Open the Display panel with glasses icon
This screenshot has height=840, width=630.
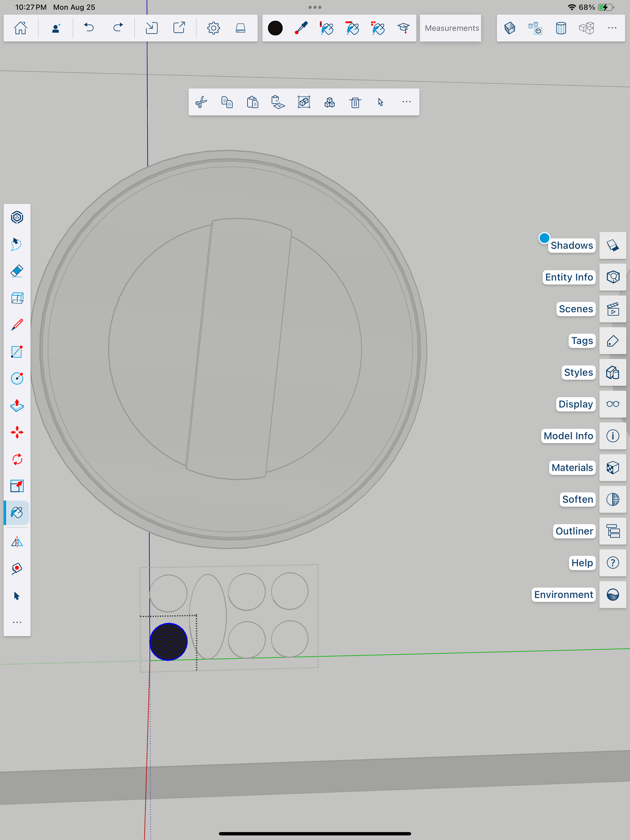point(613,404)
